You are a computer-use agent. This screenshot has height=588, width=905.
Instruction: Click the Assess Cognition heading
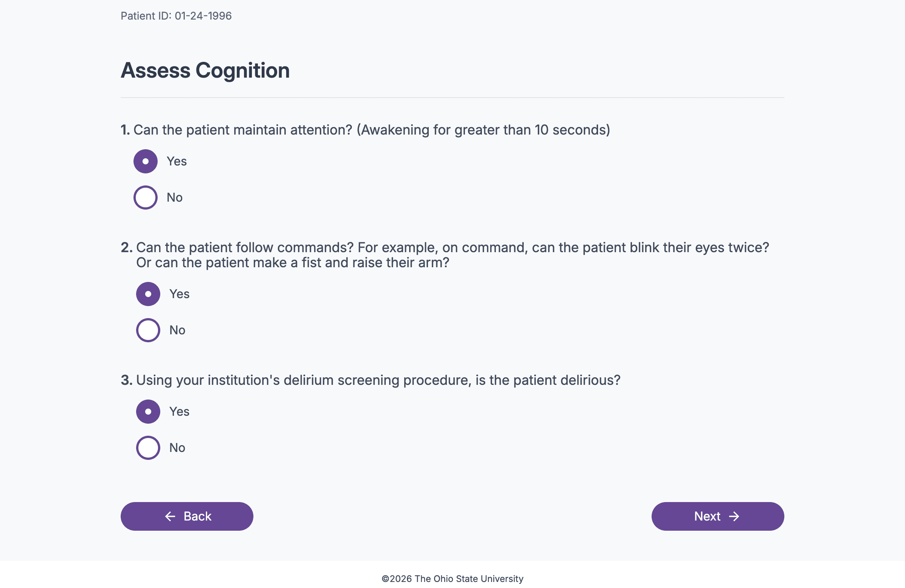(205, 71)
